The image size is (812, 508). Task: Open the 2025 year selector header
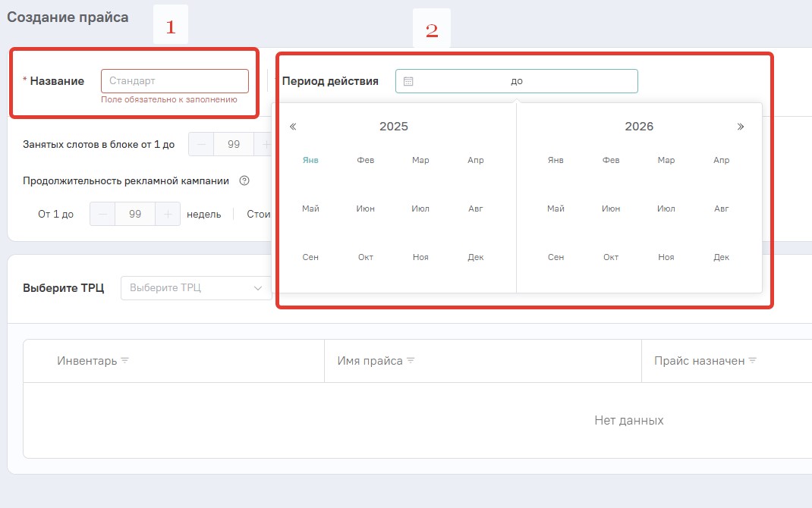tap(393, 127)
